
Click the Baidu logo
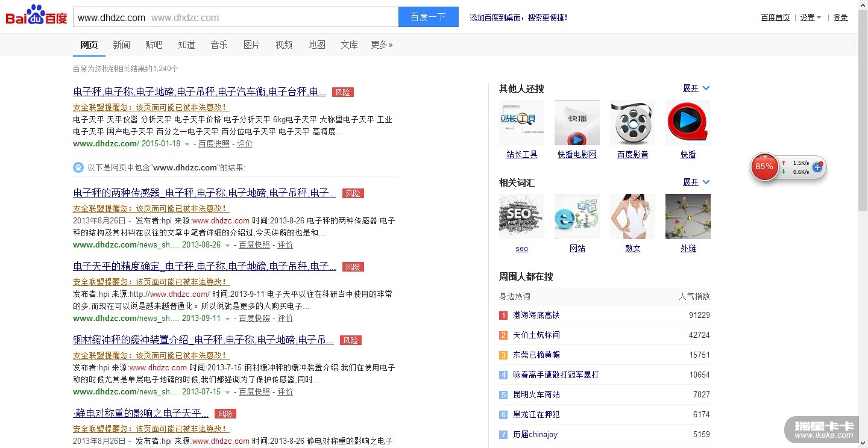(x=36, y=16)
